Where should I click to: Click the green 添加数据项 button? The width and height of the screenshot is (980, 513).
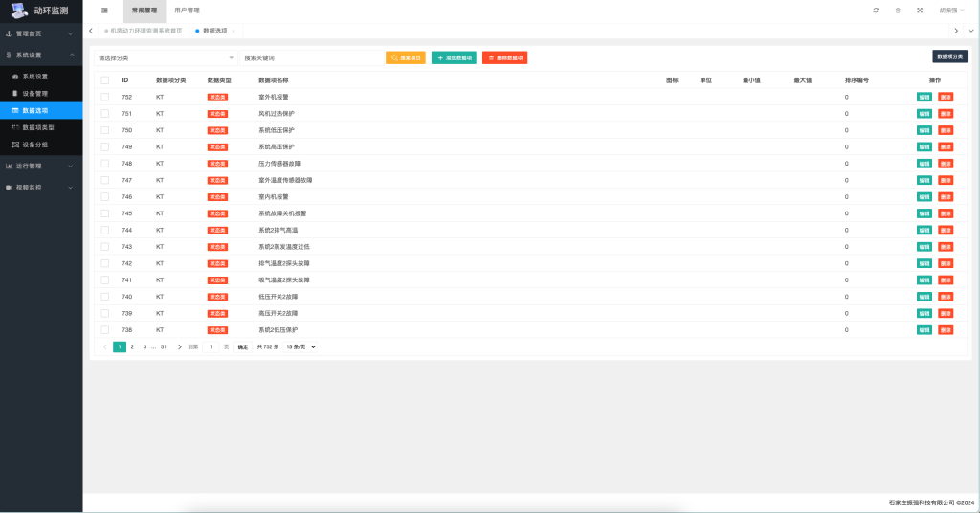(454, 57)
